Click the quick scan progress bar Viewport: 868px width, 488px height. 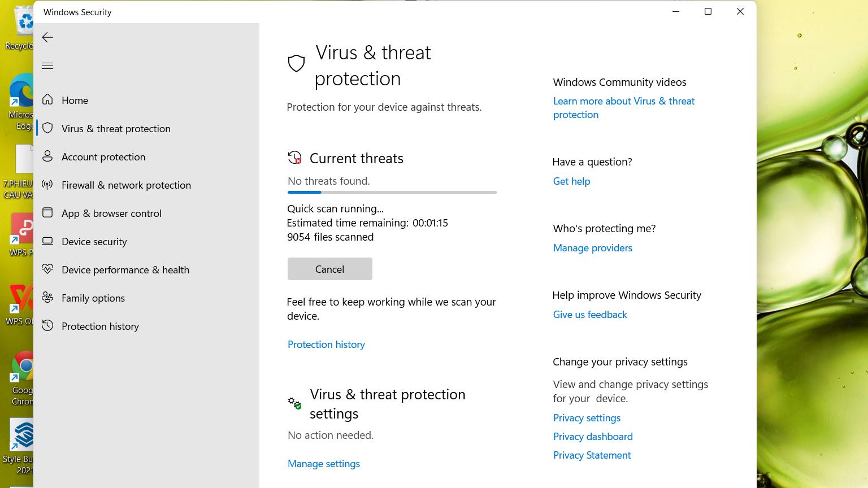pyautogui.click(x=392, y=193)
